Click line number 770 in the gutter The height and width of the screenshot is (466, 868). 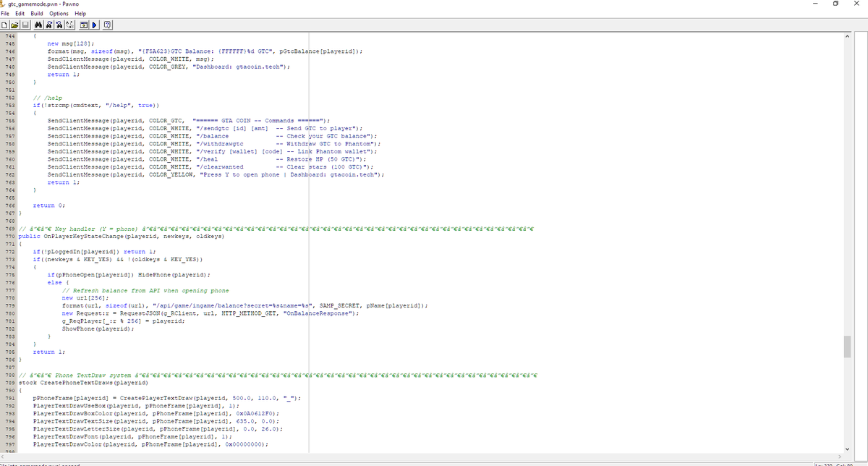coord(9,236)
